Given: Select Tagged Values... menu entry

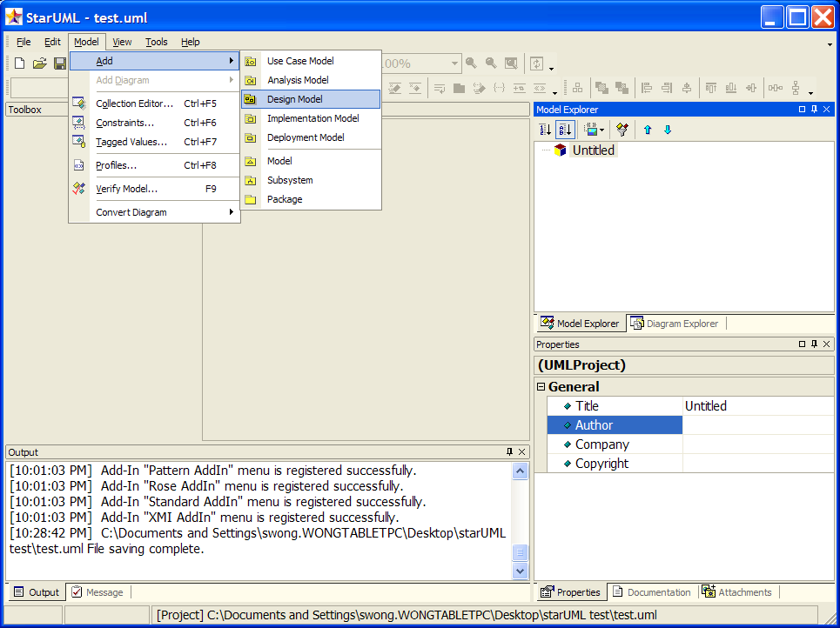Looking at the screenshot, I should click(x=154, y=142).
